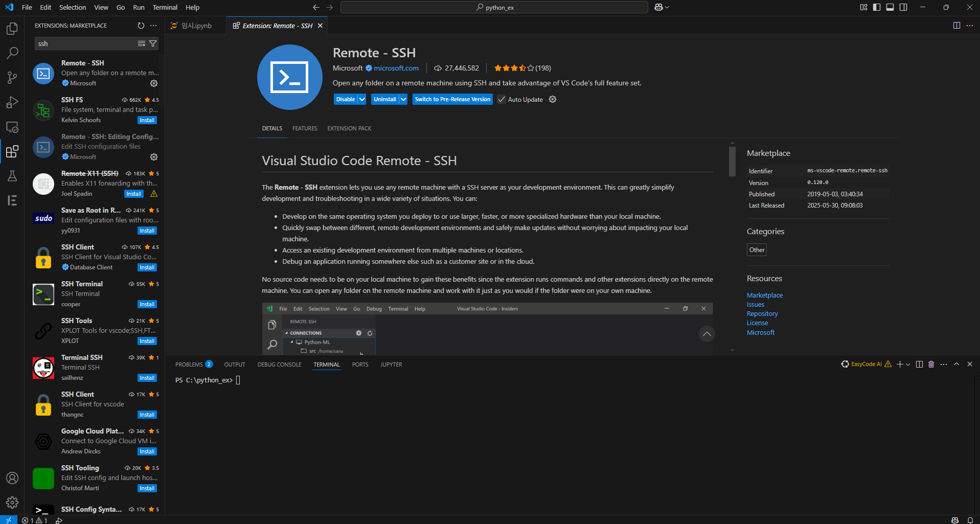Click remote window indicator in status bar

click(x=9, y=520)
